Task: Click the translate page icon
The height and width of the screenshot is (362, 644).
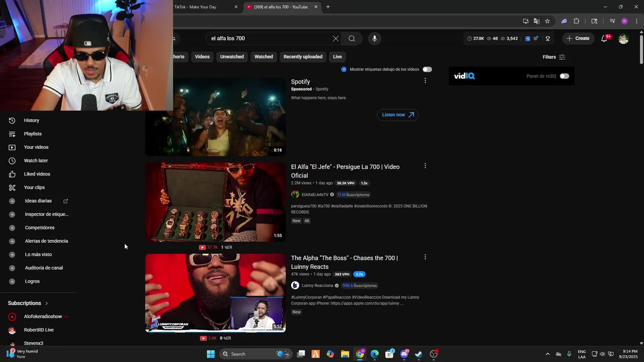Action: [x=536, y=21]
